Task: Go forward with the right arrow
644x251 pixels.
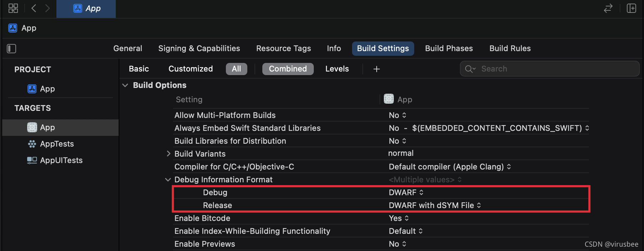Action: point(47,8)
